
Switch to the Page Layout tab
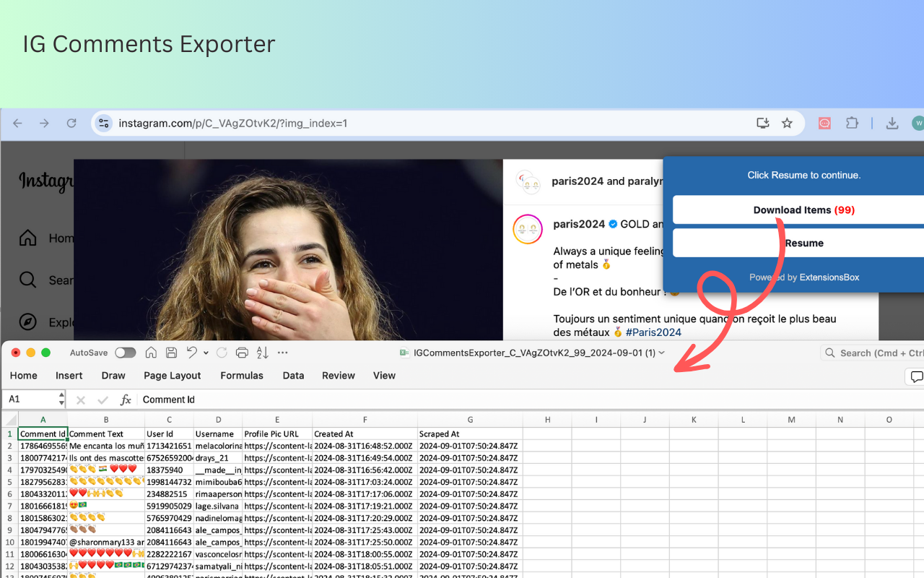click(173, 376)
